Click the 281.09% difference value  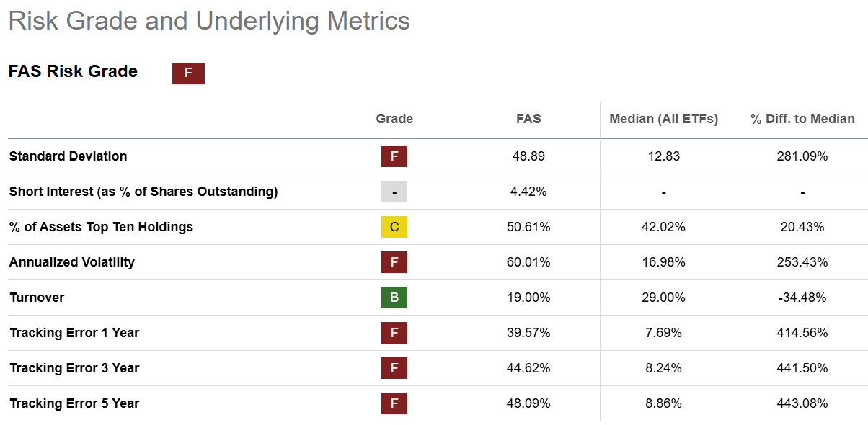coord(802,156)
